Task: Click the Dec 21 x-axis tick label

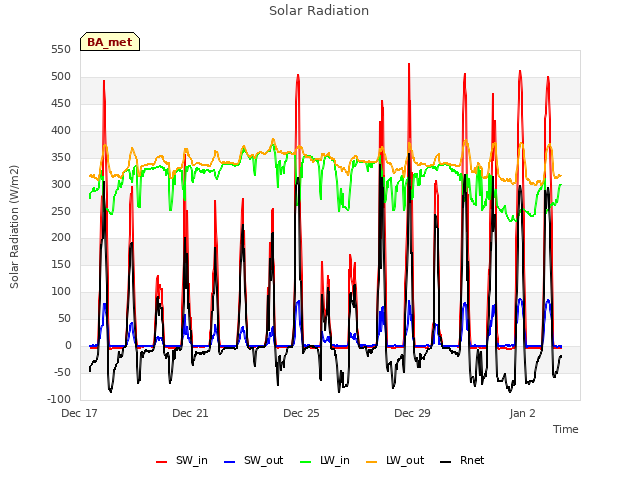Action: click(190, 413)
